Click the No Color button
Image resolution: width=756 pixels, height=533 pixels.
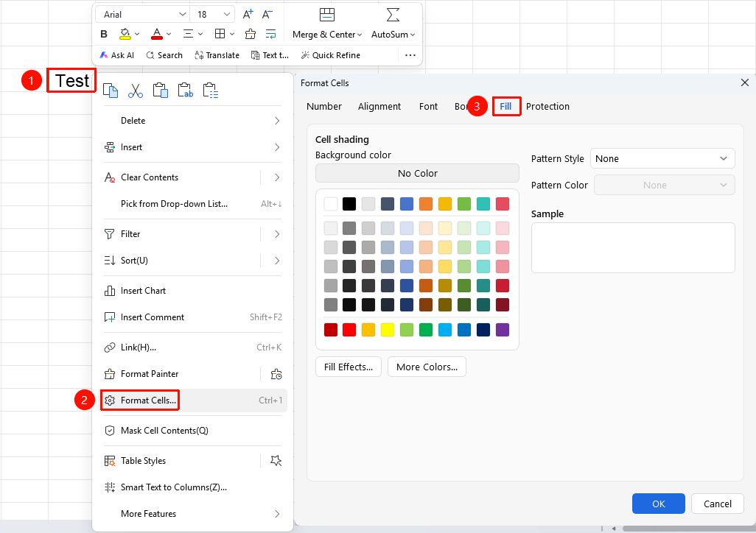click(417, 174)
